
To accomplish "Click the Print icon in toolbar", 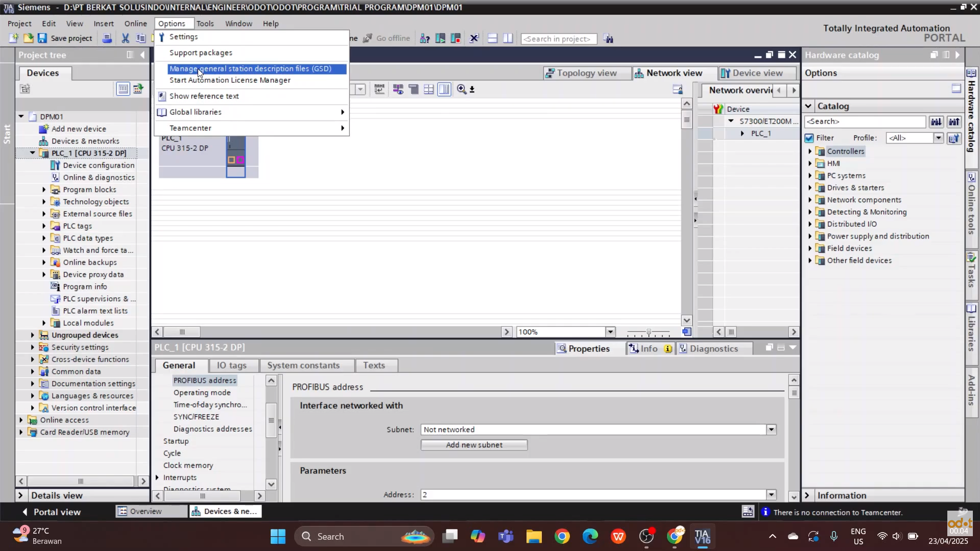I will (107, 38).
